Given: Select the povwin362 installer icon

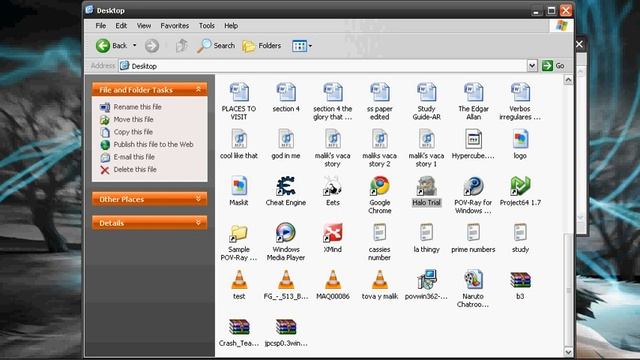Looking at the screenshot, I should pyautogui.click(x=427, y=280).
